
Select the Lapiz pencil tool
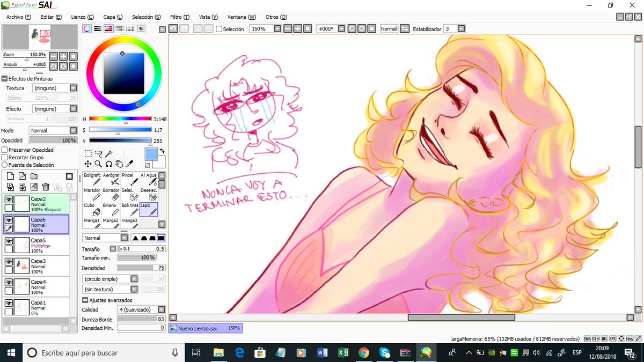(149, 209)
